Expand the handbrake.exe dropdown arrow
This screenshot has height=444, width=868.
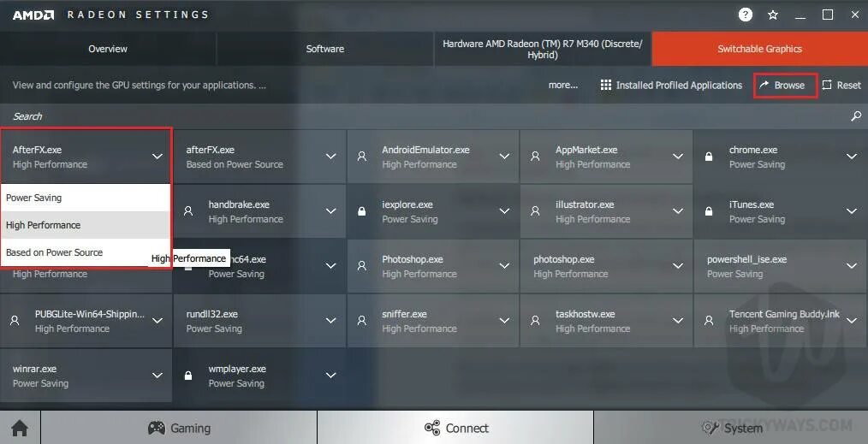[x=330, y=211]
